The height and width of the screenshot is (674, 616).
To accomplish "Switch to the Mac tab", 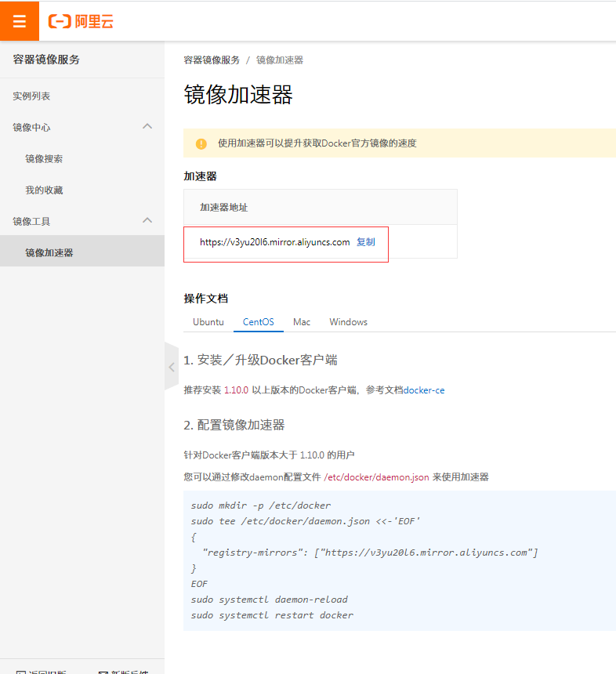I will coord(302,322).
